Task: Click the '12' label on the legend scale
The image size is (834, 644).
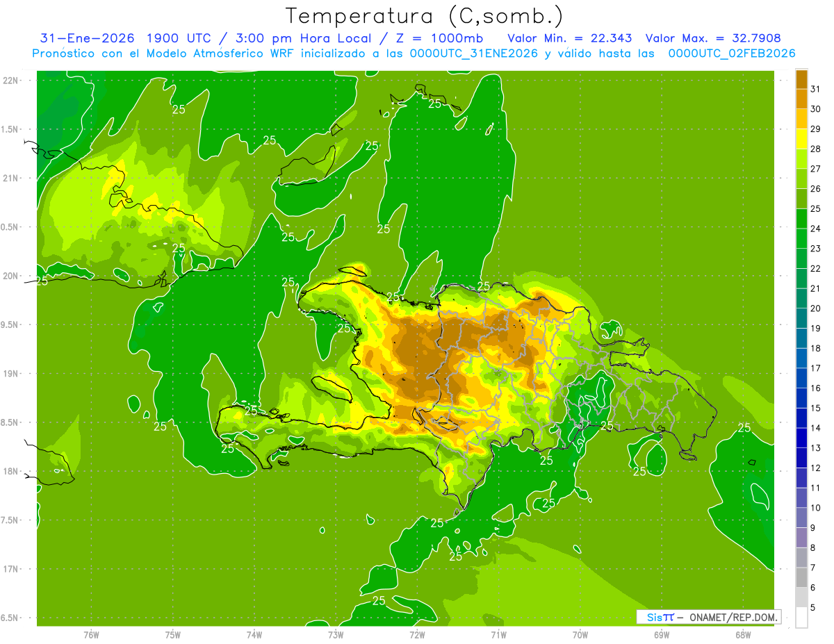Action: tap(816, 468)
